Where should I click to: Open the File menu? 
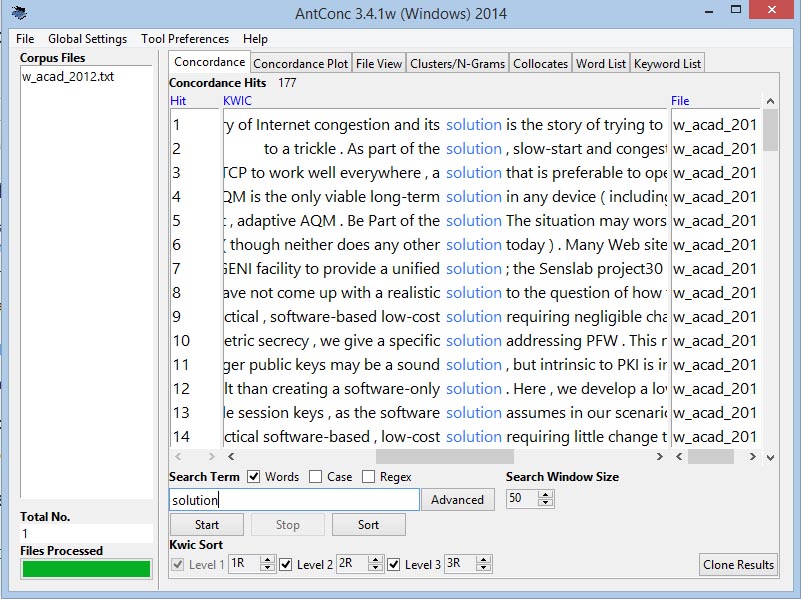[25, 39]
